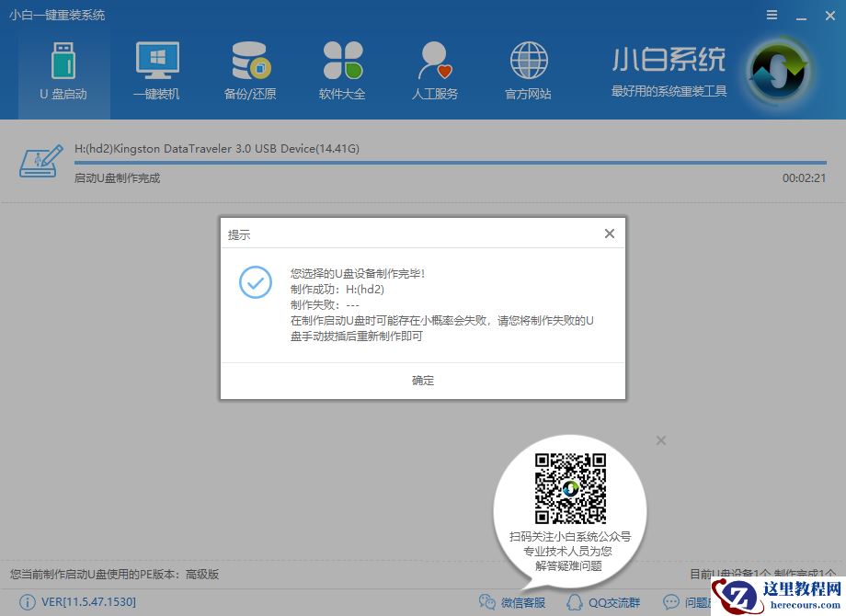Image resolution: width=846 pixels, height=616 pixels.
Task: Open the hamburger menu
Action: 771,15
